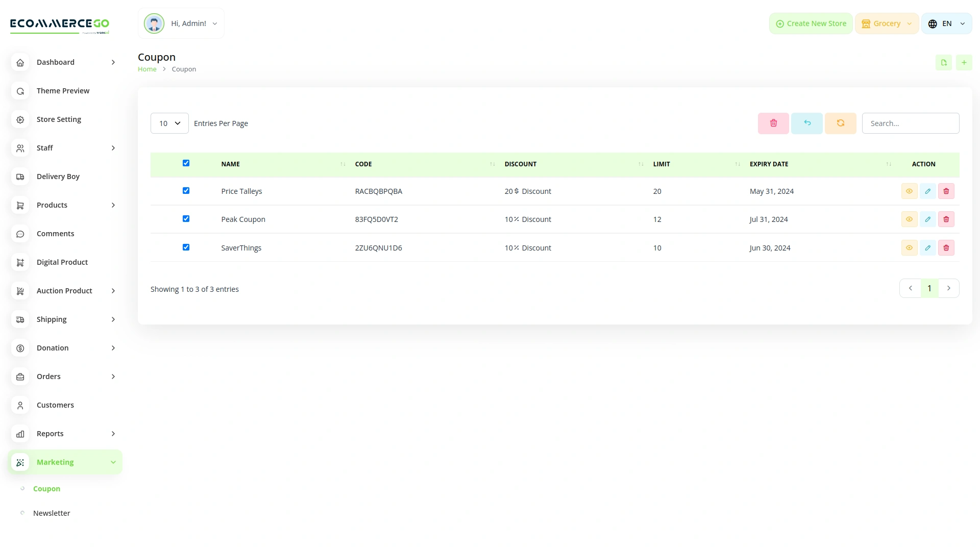This screenshot has width=980, height=551.
Task: Uncheck the select-all checkbox in table header
Action: point(186,163)
